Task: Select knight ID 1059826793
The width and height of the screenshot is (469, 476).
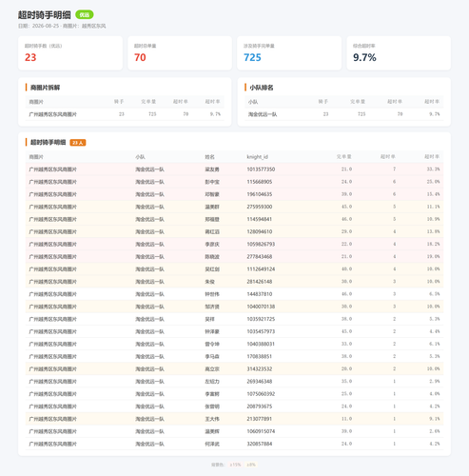Action: coord(261,244)
